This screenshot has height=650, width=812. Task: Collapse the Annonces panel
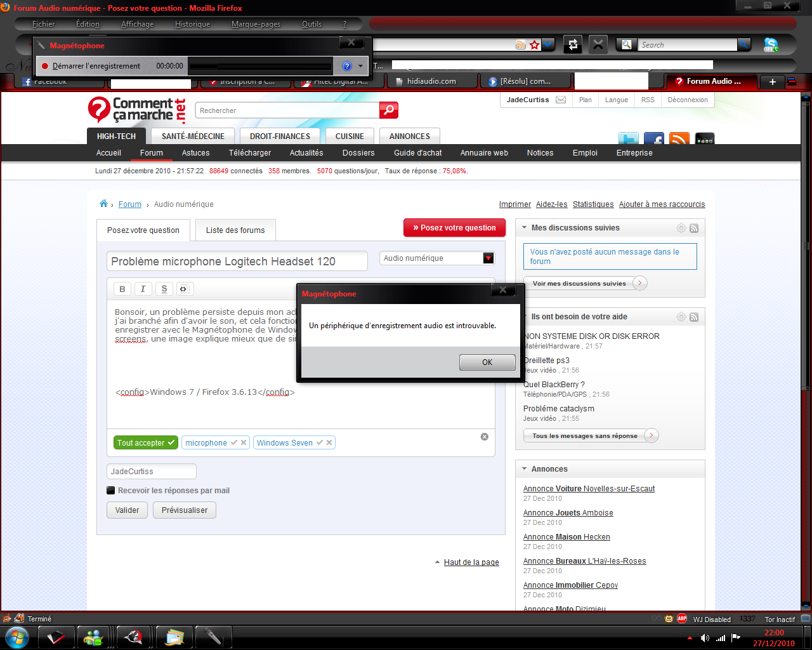click(x=525, y=469)
